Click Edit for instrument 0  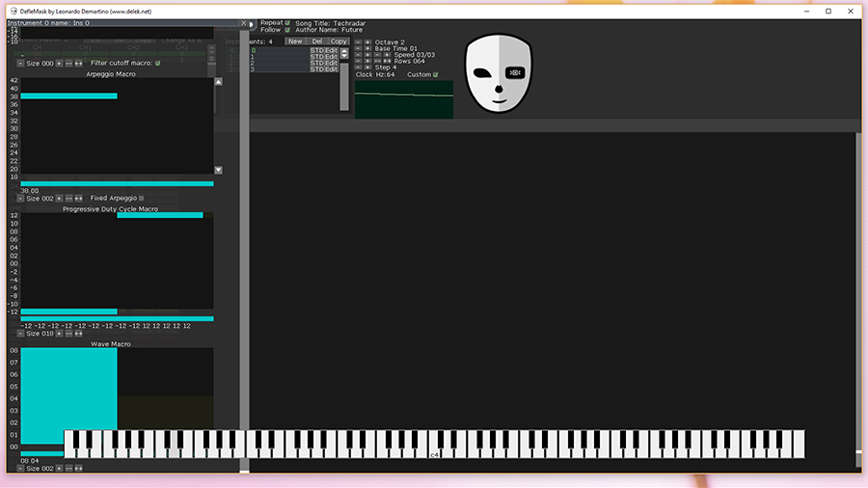coord(331,50)
